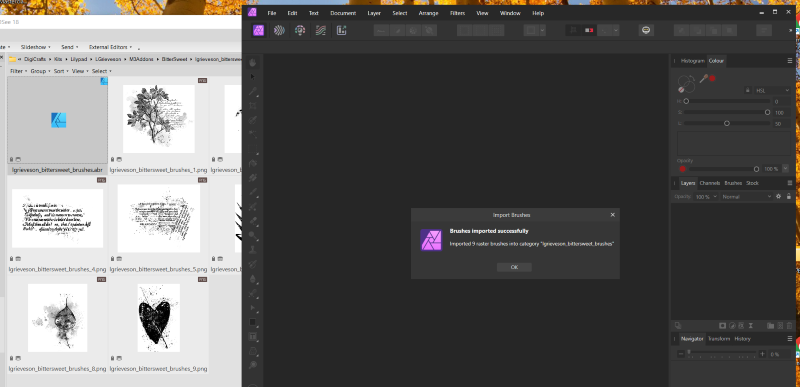Screen dimensions: 800x387
Task: Open the Document menu
Action: click(343, 13)
